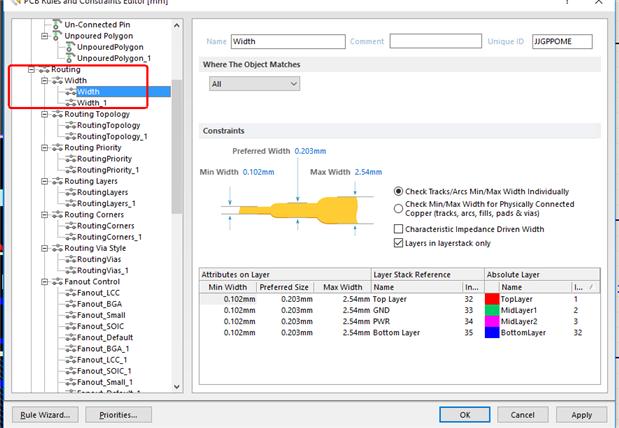Select Check Tracks/Arcs Min/Max Width Individually
This screenshot has height=428, width=619.
[x=400, y=191]
